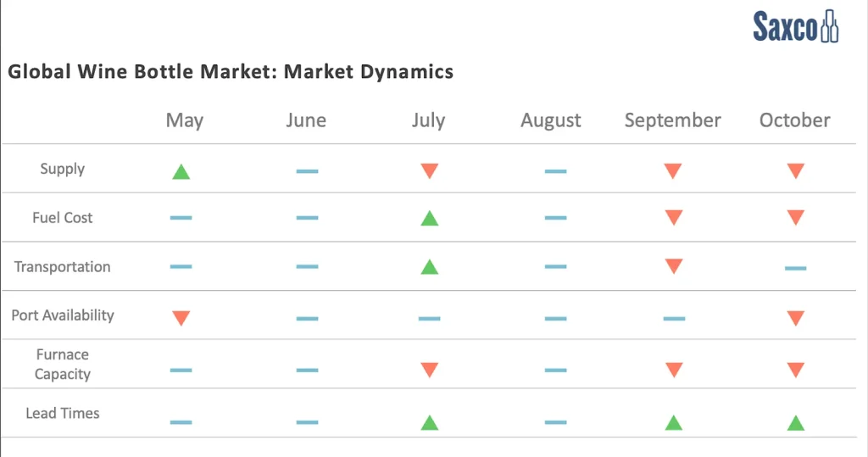Click the red down arrow for Port Availability in October
The width and height of the screenshot is (868, 457).
pos(795,319)
